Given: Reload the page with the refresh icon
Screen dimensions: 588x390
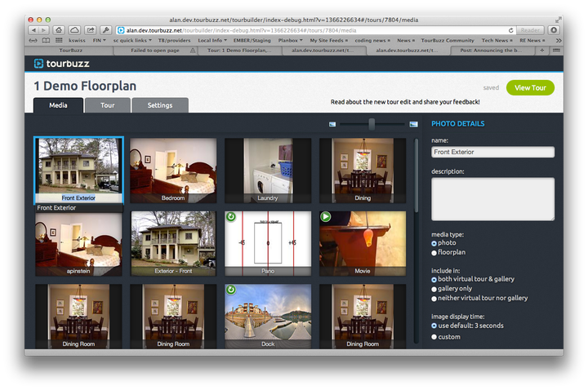Looking at the screenshot, I should (x=510, y=30).
